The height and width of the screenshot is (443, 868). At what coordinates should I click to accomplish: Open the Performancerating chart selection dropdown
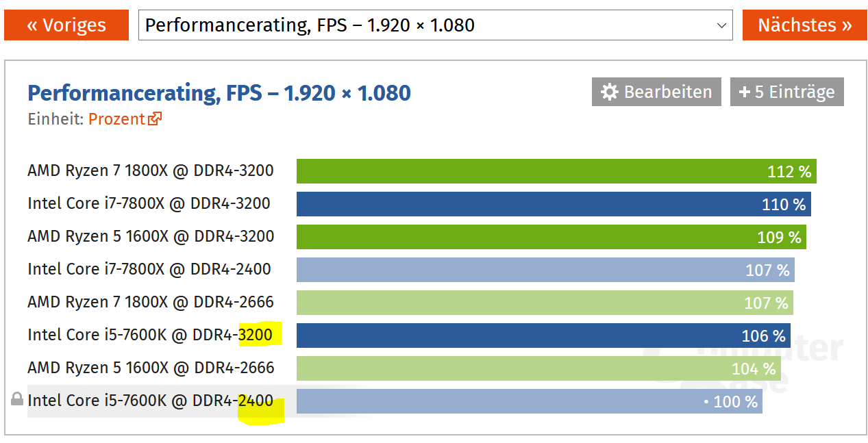(436, 25)
